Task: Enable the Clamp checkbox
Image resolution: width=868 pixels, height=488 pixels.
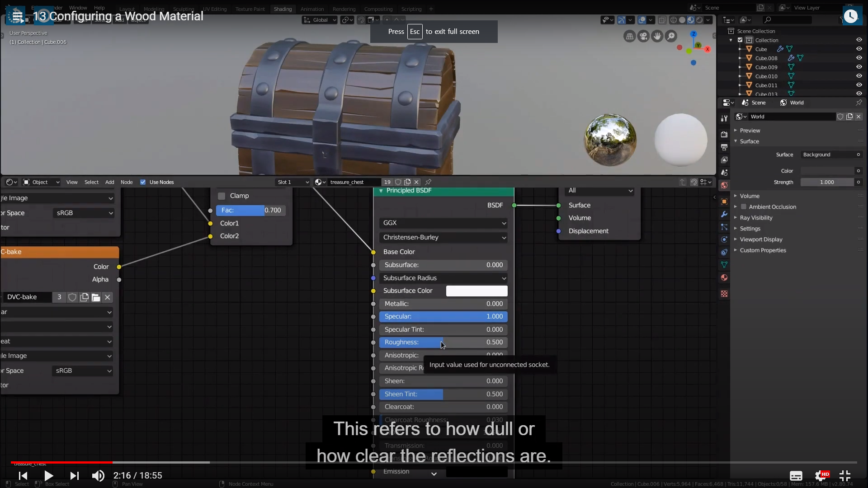Action: tap(222, 196)
